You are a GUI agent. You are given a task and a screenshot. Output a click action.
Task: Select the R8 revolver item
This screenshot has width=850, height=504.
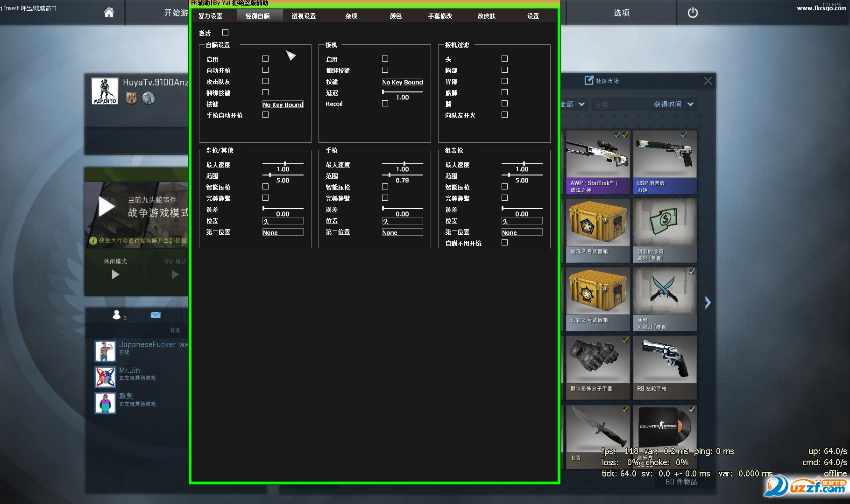coord(665,368)
